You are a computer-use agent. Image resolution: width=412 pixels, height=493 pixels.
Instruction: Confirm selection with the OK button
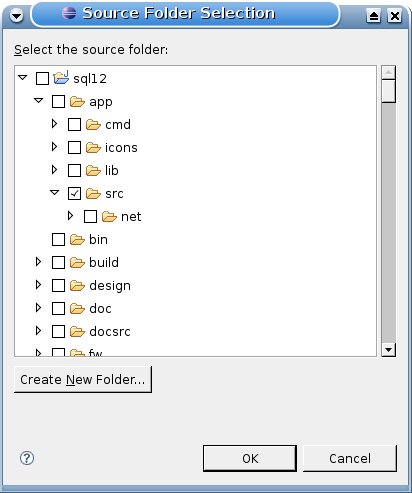click(x=250, y=458)
